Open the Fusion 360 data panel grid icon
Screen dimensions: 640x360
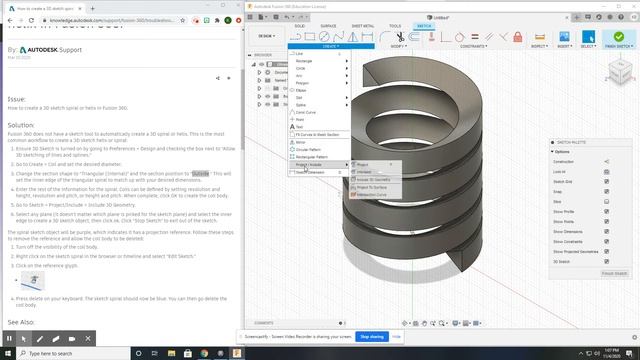coord(250,17)
